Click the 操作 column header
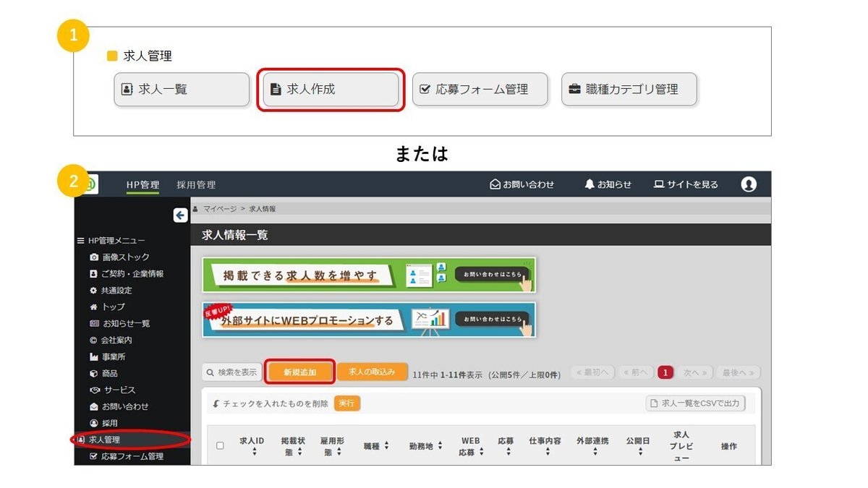Viewport: 868px width, 488px height. coord(729,446)
